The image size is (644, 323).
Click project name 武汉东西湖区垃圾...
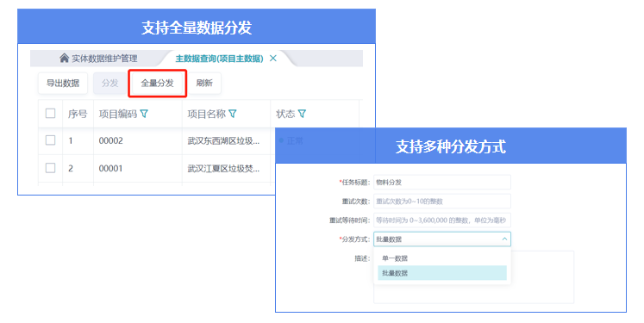click(223, 140)
